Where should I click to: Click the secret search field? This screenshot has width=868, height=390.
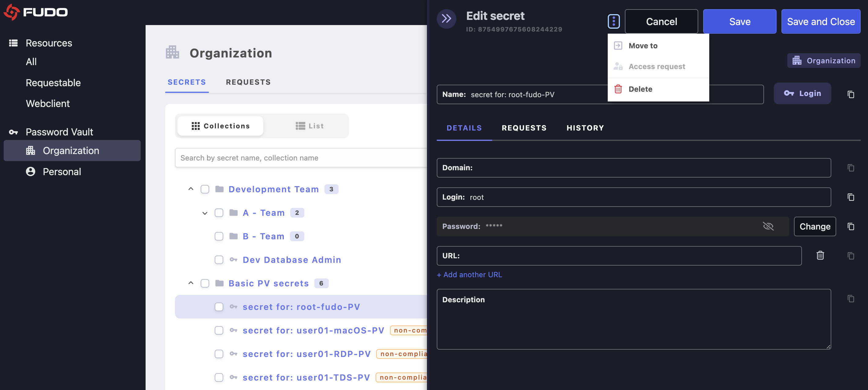click(301, 158)
